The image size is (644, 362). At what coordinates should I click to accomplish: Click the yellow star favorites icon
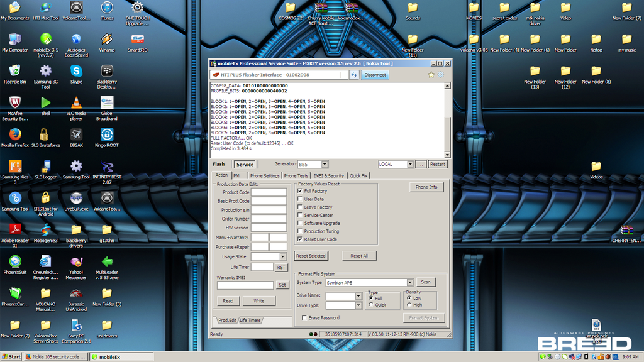click(x=431, y=75)
